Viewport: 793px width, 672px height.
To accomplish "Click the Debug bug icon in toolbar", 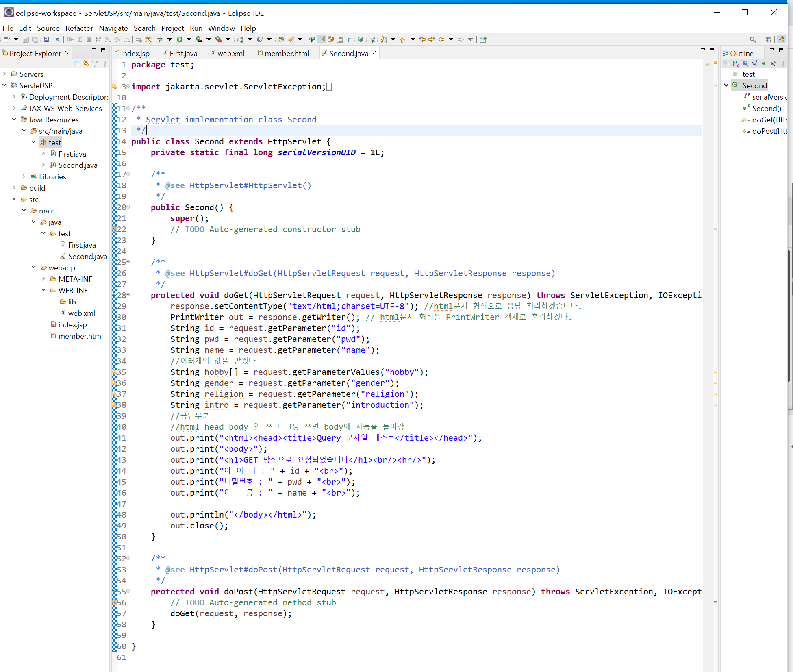I will (x=161, y=39).
